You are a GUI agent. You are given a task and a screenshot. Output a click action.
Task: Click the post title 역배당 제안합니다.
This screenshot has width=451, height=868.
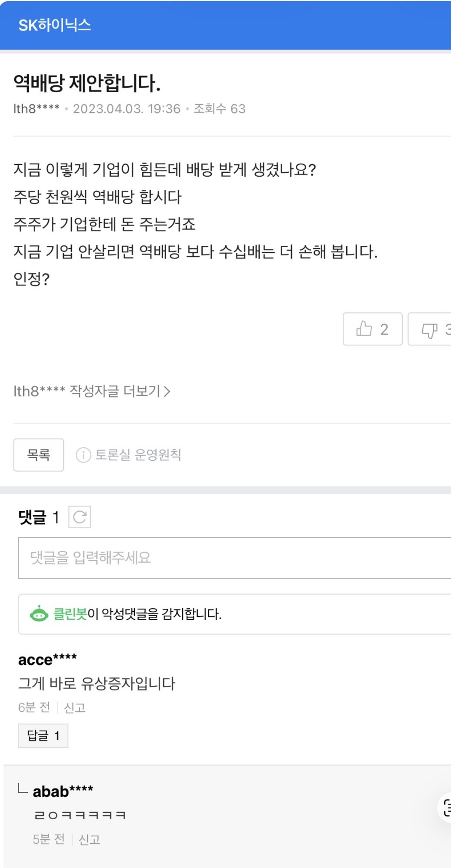[87, 83]
